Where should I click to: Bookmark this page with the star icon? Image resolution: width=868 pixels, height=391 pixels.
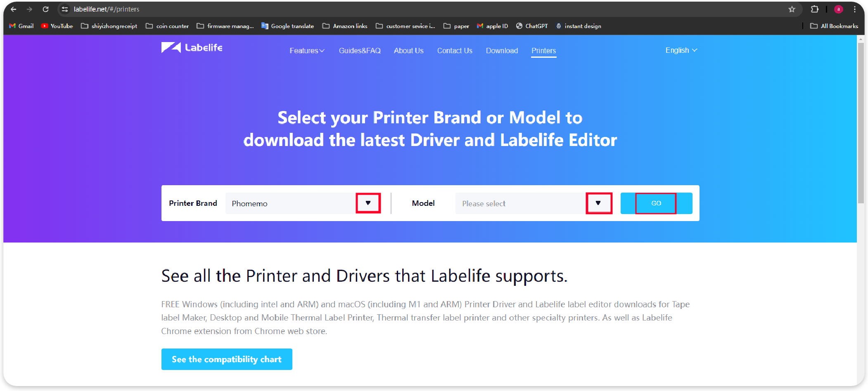pos(792,9)
